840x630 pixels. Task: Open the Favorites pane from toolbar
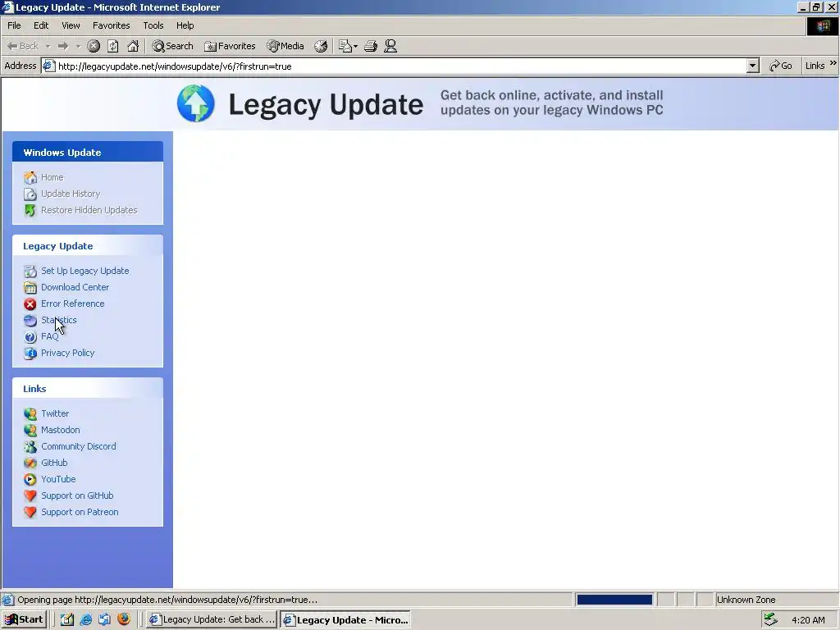(230, 46)
